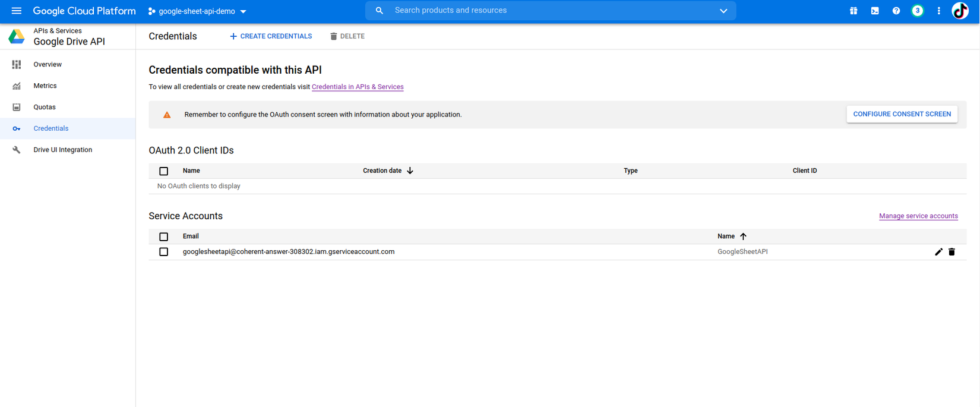Screen dimensions: 980x407
Task: Open the googlesheetapi@coherent-answer service account email
Action: (289, 252)
